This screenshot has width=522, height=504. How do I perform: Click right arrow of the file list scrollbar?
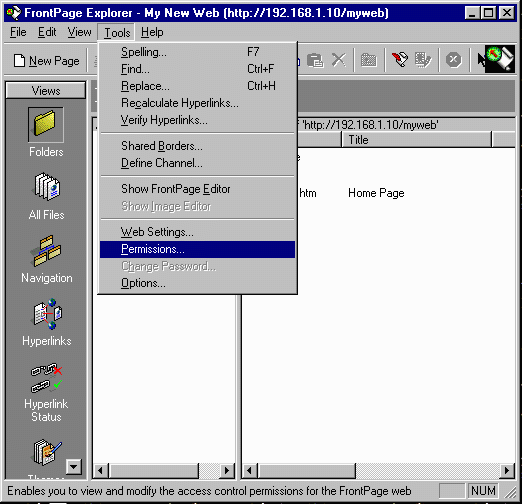click(507, 471)
